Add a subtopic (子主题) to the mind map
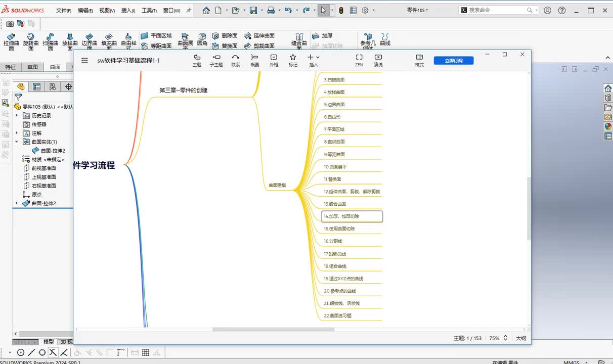 (x=216, y=60)
